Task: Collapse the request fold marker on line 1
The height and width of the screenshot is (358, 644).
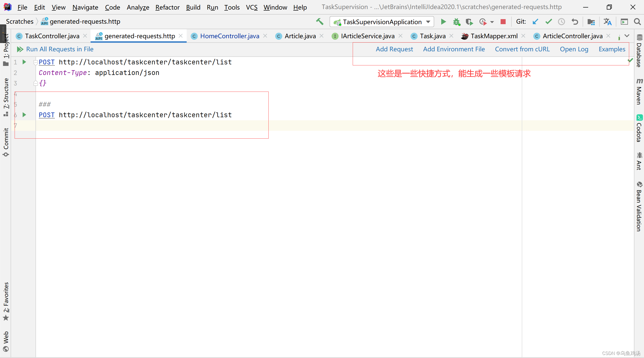Action: tap(35, 62)
